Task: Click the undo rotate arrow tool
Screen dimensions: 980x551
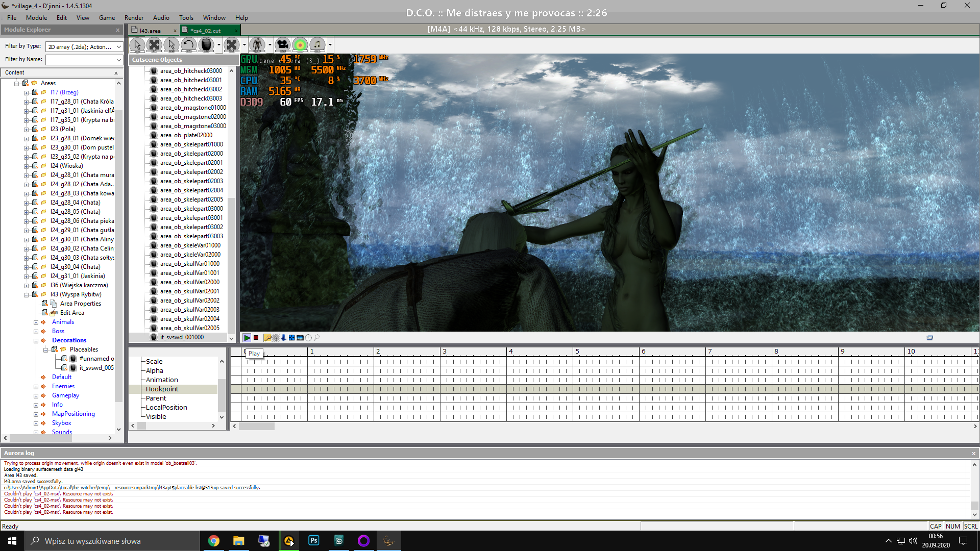Action: coord(188,45)
